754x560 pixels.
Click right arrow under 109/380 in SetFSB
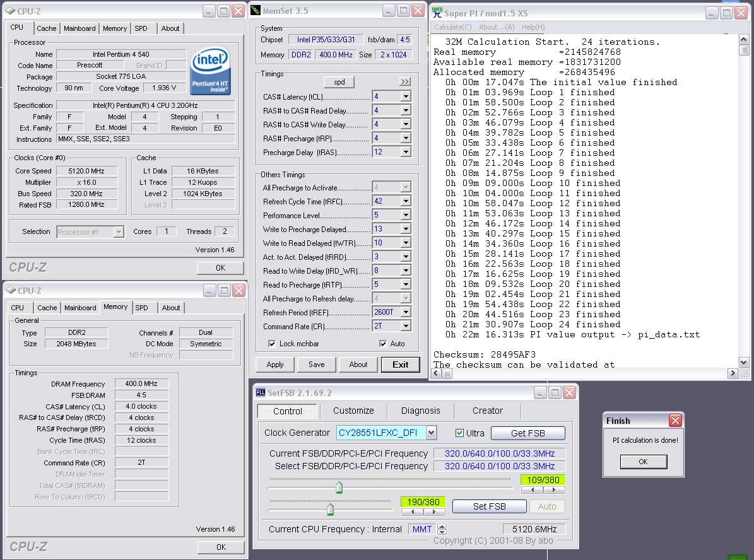tap(554, 490)
